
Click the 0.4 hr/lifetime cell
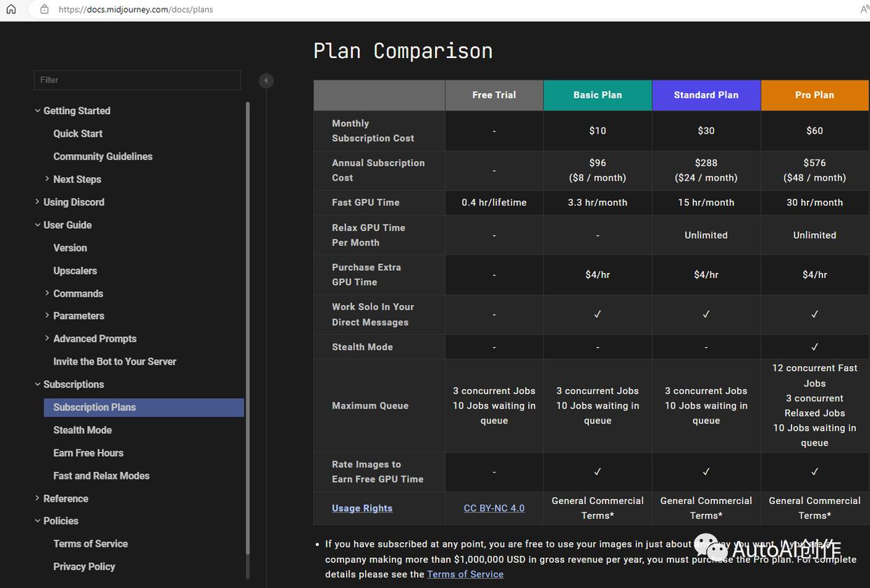click(x=494, y=202)
